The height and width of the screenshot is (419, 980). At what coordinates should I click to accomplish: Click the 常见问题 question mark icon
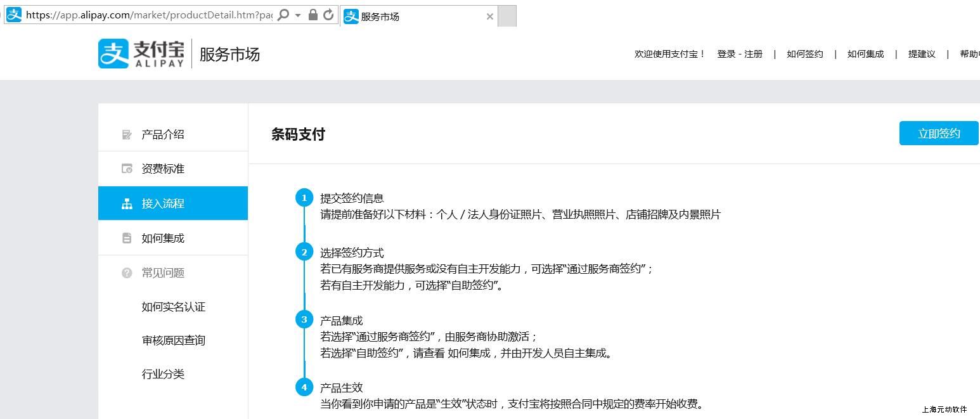(x=127, y=273)
